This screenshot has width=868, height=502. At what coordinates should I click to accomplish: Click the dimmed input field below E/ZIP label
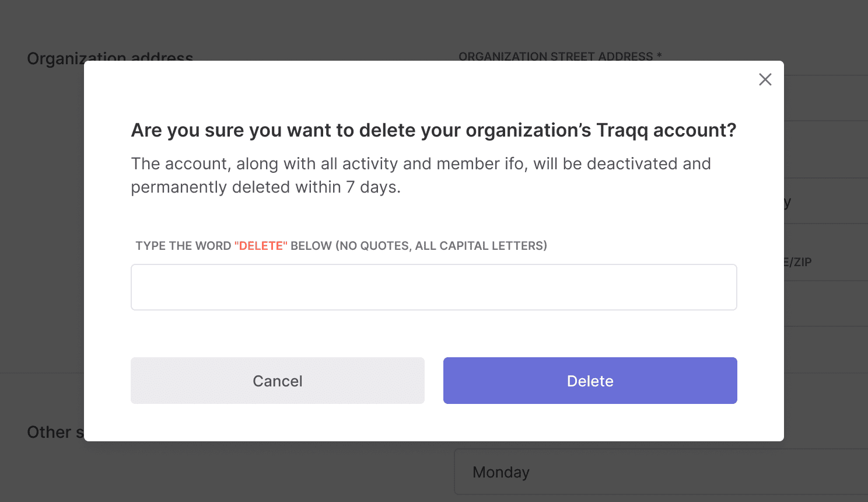pyautogui.click(x=826, y=304)
